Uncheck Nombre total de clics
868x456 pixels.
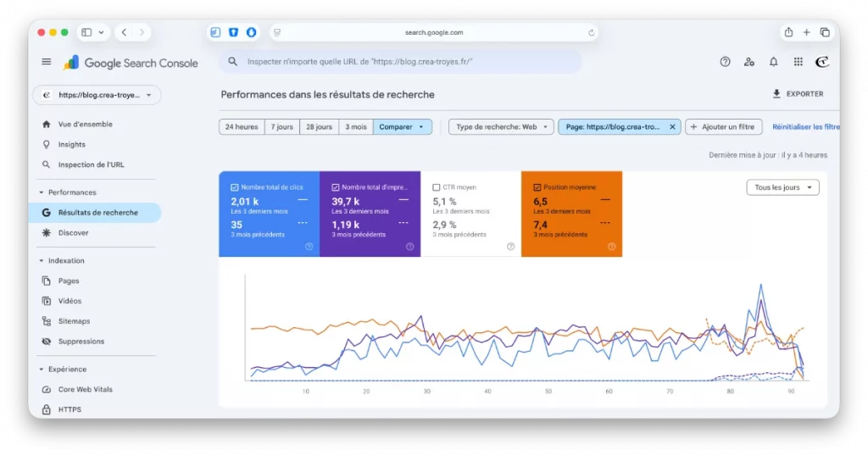235,187
